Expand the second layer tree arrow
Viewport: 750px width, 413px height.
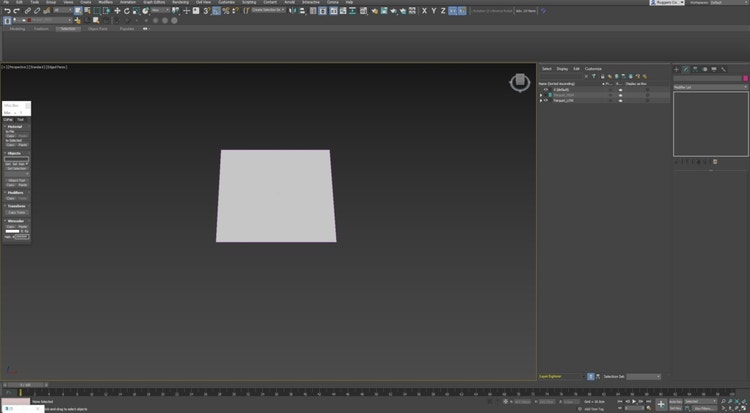(x=541, y=95)
